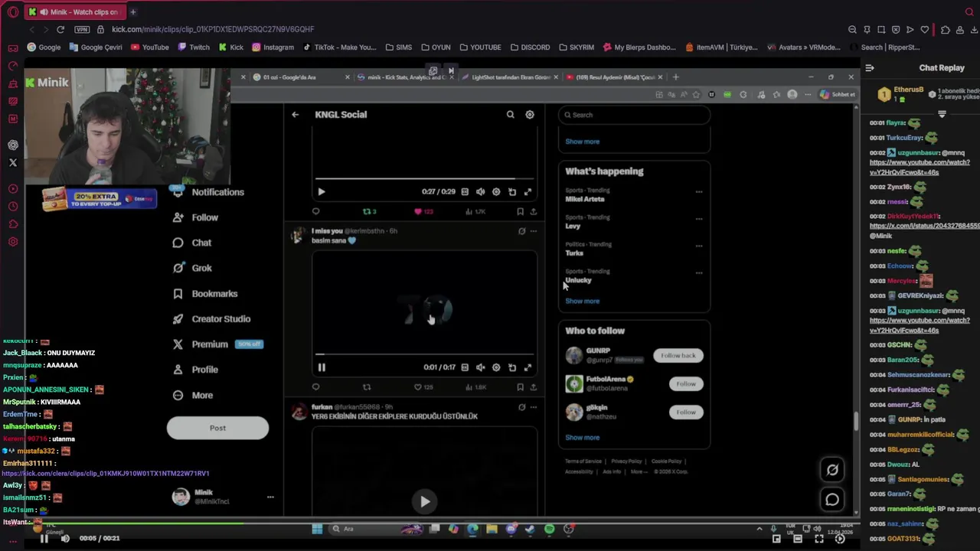Viewport: 980px width, 551px height.
Task: Open the itemAVM | Türkiye bookmark
Action: click(x=721, y=47)
